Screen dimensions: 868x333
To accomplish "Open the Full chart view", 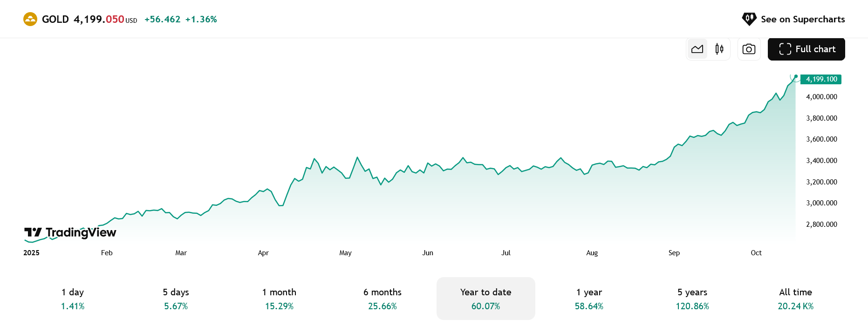I will coord(806,49).
